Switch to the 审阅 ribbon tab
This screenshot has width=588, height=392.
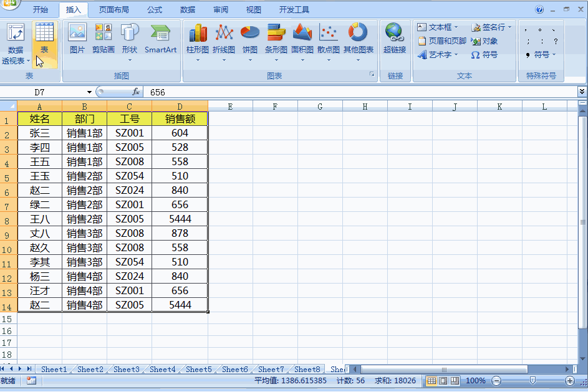click(221, 10)
